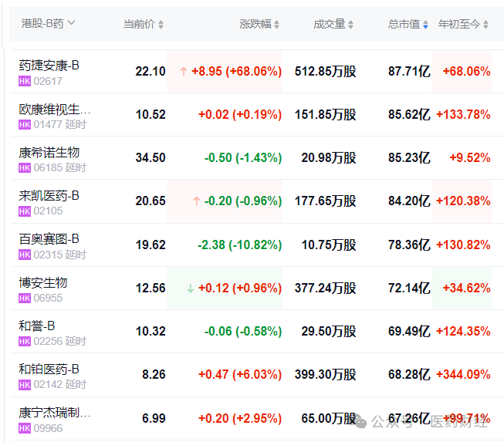
Task: Select the 涨跌幅 column header text
Action: pyautogui.click(x=255, y=24)
